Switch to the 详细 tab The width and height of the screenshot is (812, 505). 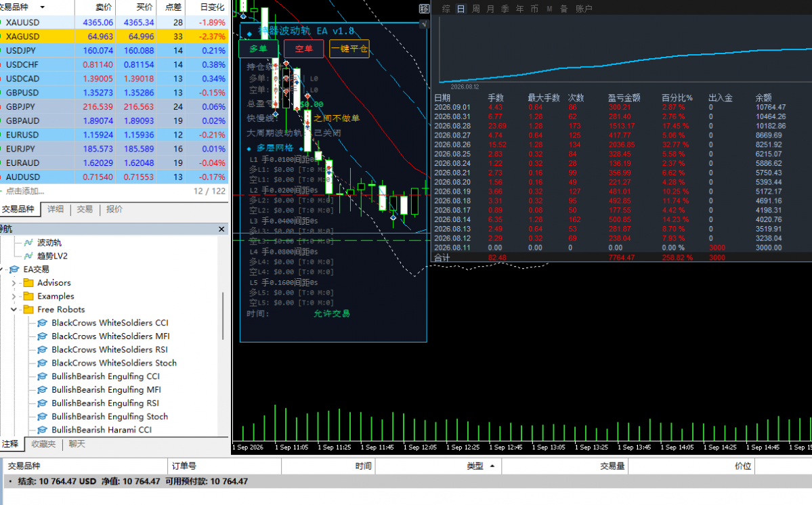coord(56,209)
